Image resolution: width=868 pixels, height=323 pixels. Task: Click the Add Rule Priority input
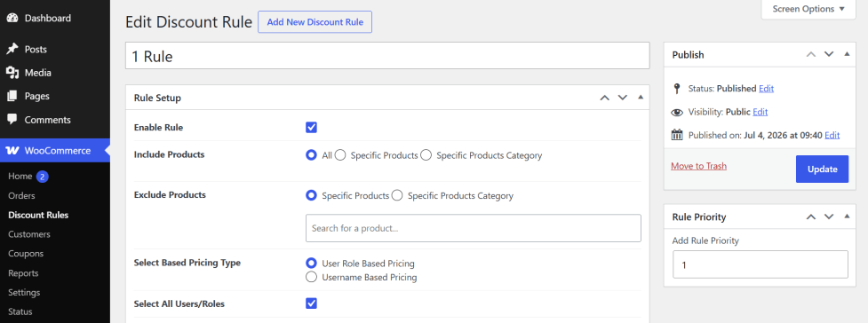pyautogui.click(x=760, y=264)
